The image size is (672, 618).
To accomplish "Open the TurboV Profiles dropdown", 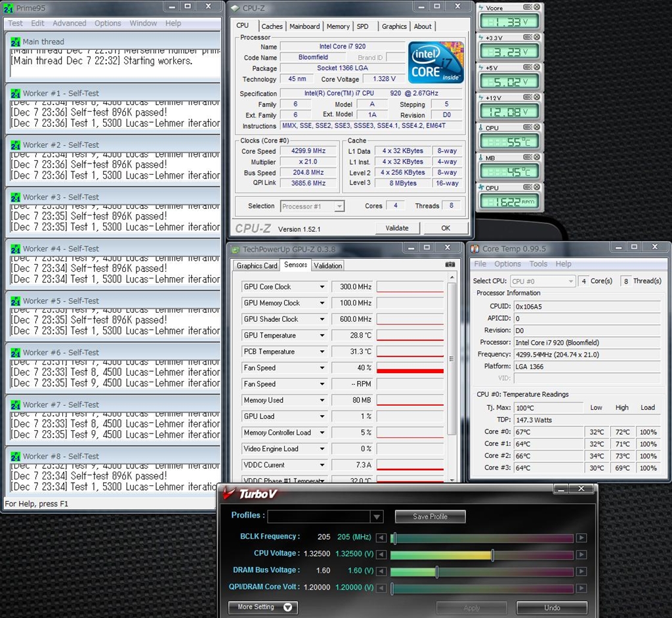I will (x=376, y=517).
